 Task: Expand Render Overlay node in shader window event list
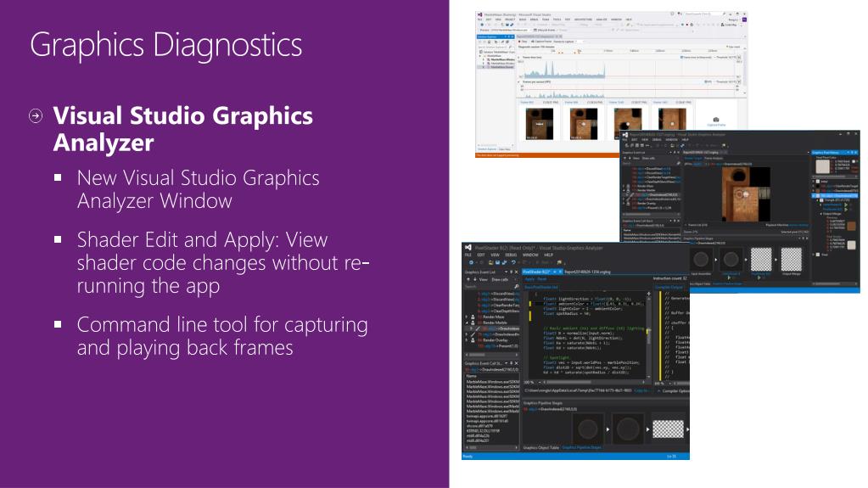pos(466,340)
